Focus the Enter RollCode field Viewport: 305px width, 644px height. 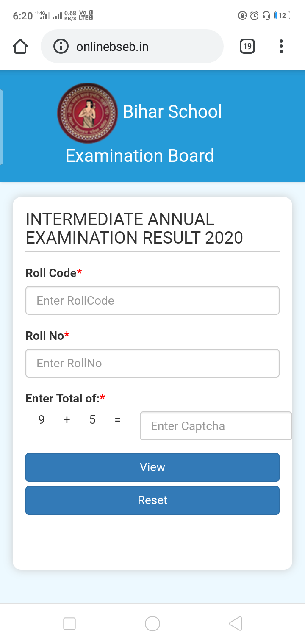click(152, 300)
